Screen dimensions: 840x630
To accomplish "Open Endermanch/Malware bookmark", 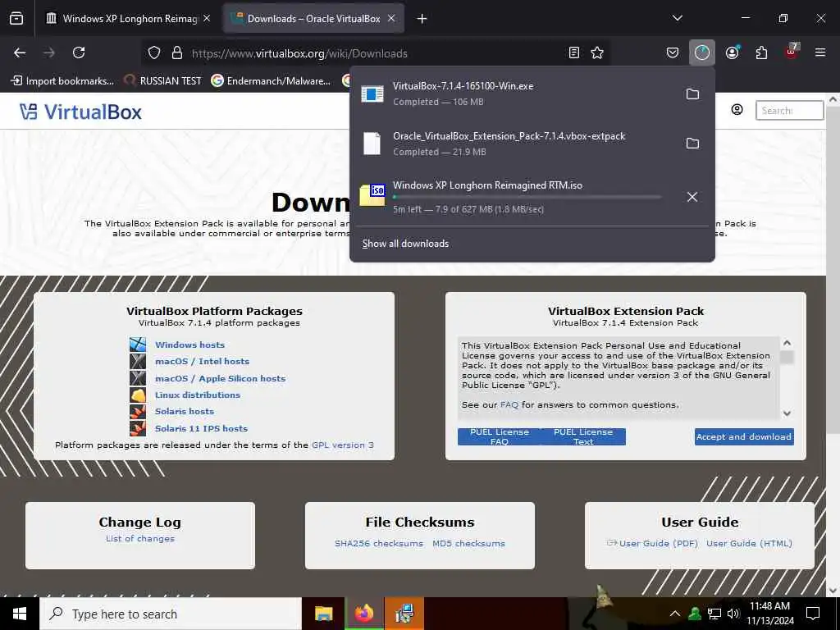I will click(271, 81).
